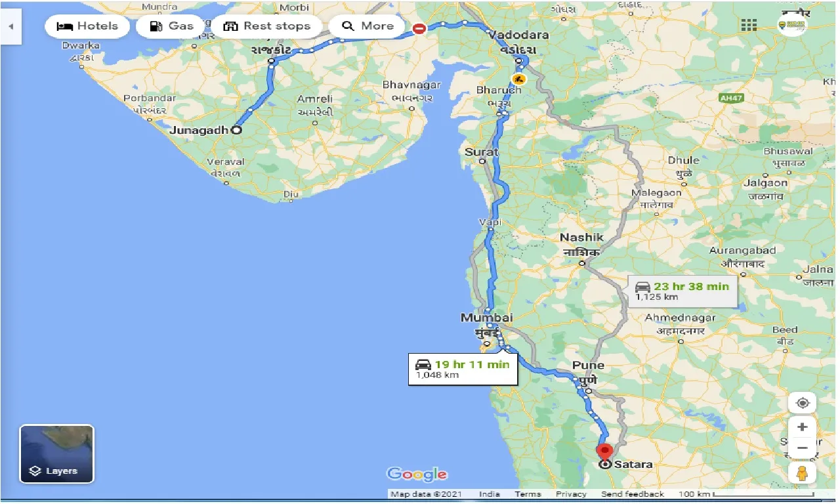Open the Terms link
The height and width of the screenshot is (504, 840).
coord(528,494)
